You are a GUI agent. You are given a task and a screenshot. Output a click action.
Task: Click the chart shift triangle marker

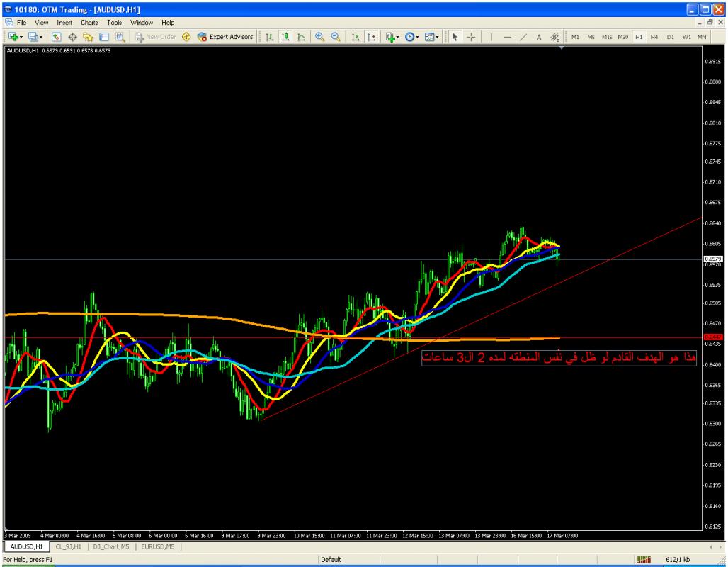tap(562, 48)
